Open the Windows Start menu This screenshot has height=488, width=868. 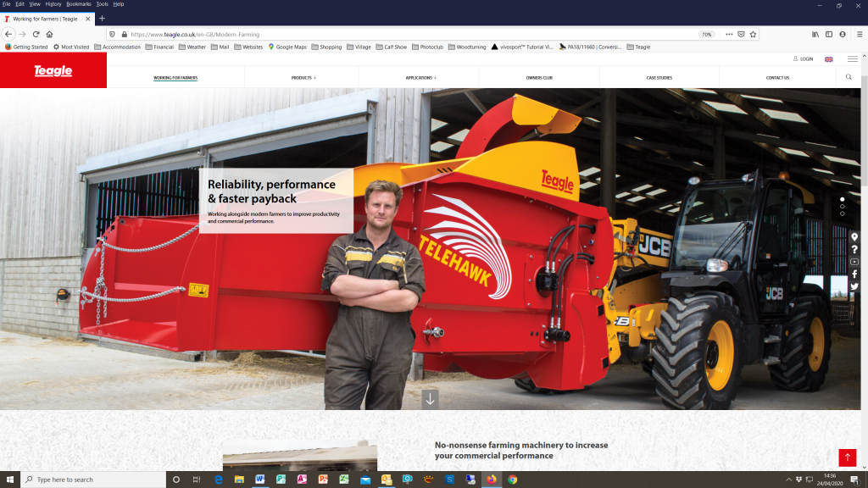[x=10, y=480]
